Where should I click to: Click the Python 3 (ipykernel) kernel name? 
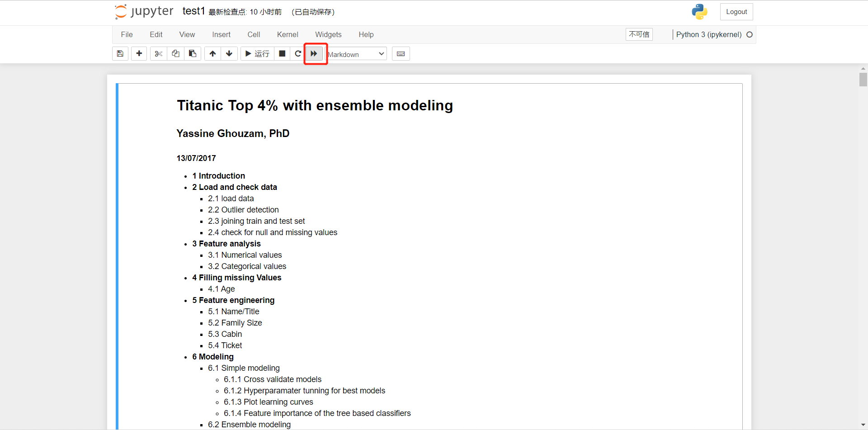coord(709,35)
